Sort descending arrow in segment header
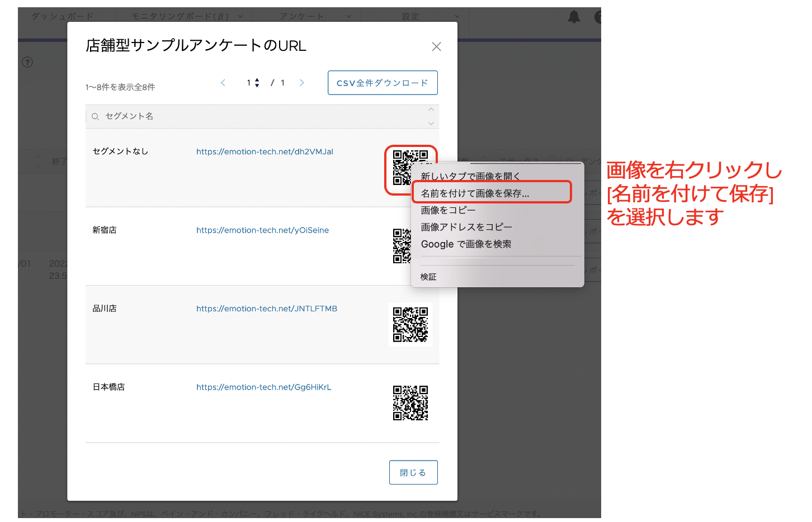The width and height of the screenshot is (812, 522). point(431,124)
